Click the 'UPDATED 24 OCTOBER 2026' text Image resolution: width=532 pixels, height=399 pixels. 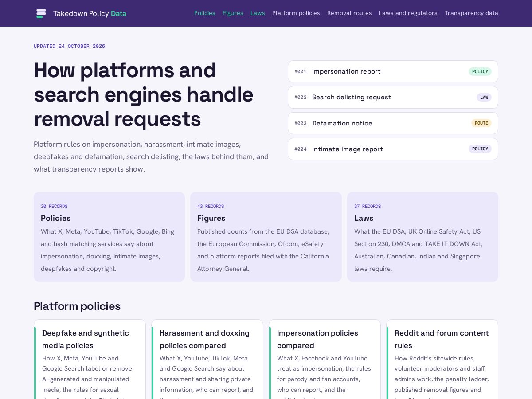[x=69, y=46]
